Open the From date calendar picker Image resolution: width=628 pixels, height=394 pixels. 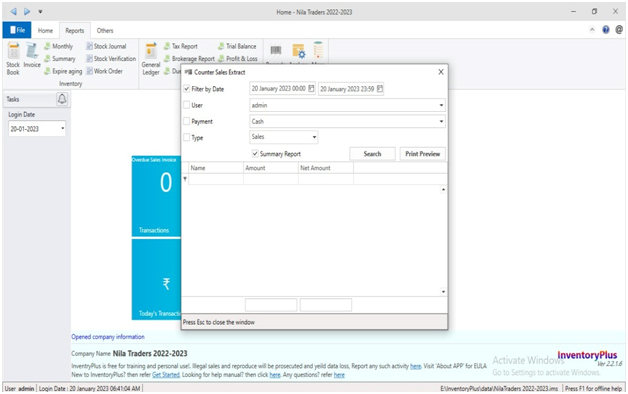tap(311, 88)
